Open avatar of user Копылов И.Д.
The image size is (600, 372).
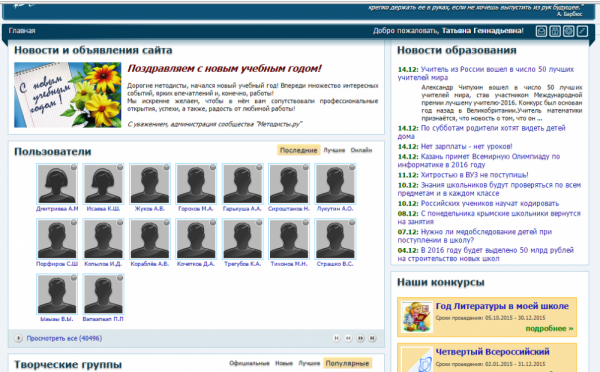(x=103, y=239)
